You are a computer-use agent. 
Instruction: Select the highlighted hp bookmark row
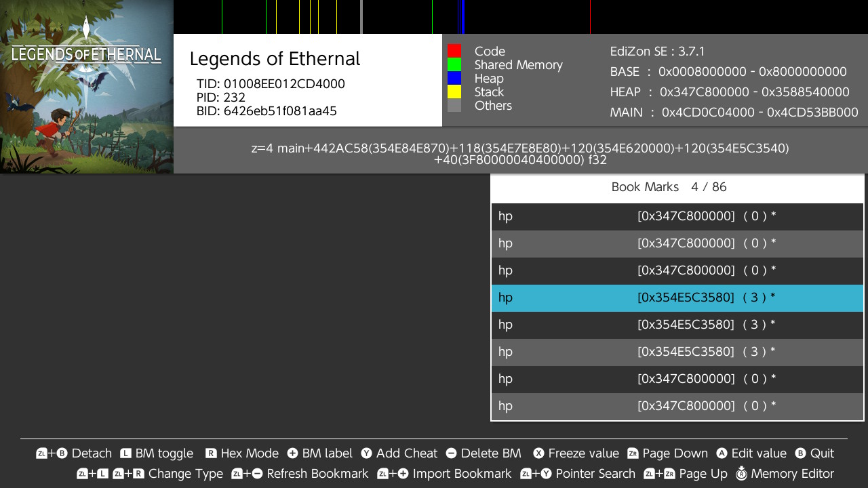pyautogui.click(x=677, y=298)
